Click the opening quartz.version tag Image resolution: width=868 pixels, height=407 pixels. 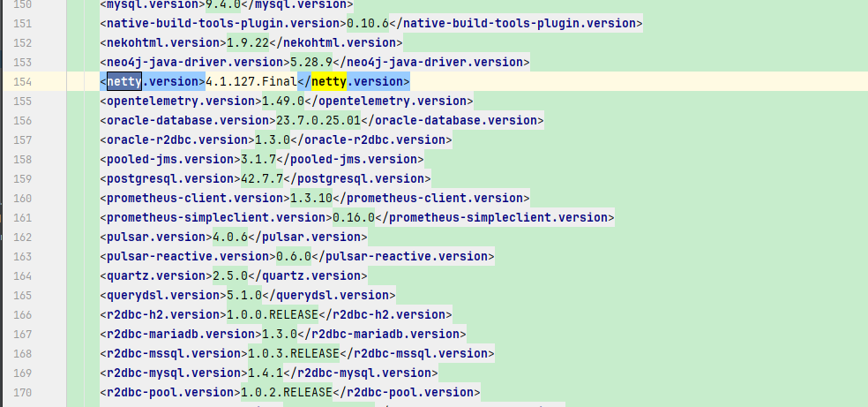156,275
